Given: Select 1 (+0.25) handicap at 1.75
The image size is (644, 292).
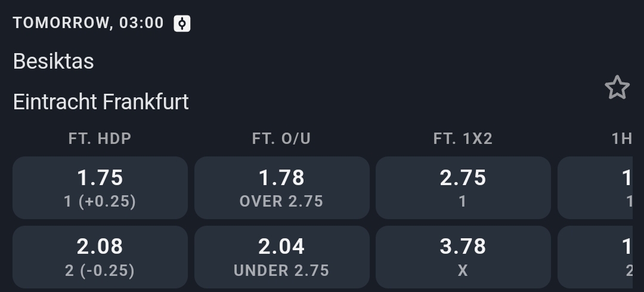Looking at the screenshot, I should pos(100,188).
